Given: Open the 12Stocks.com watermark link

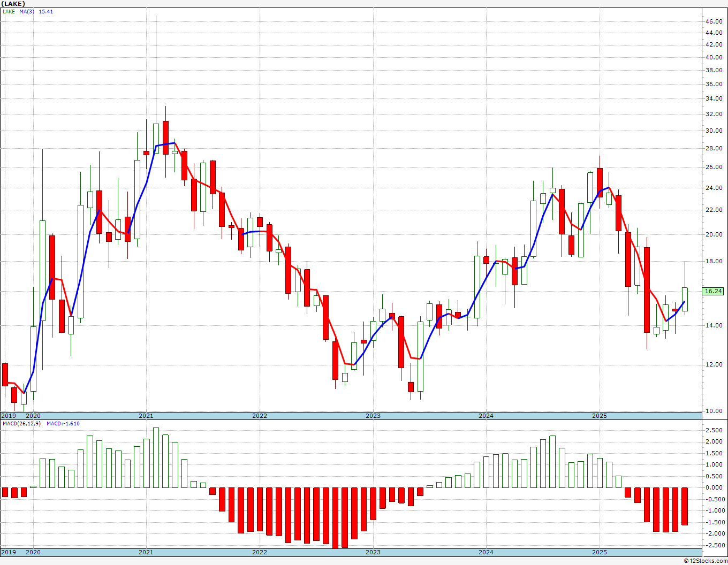Looking at the screenshot, I should (x=706, y=561).
